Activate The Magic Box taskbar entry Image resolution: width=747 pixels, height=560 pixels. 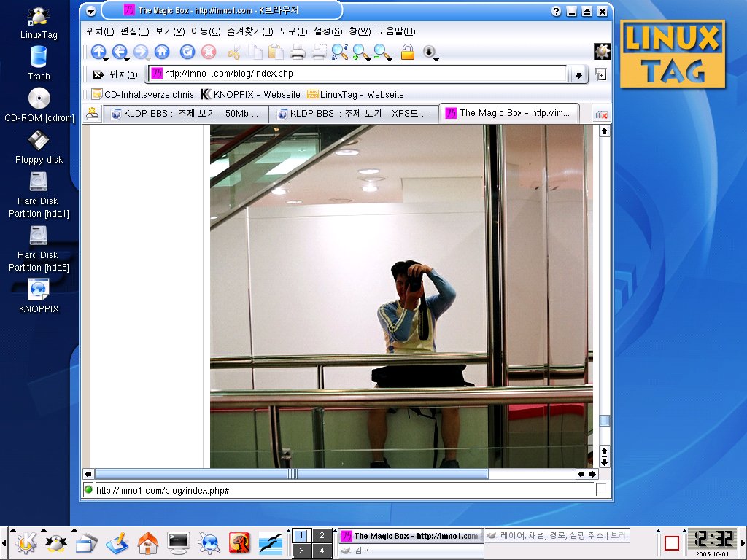pos(411,536)
